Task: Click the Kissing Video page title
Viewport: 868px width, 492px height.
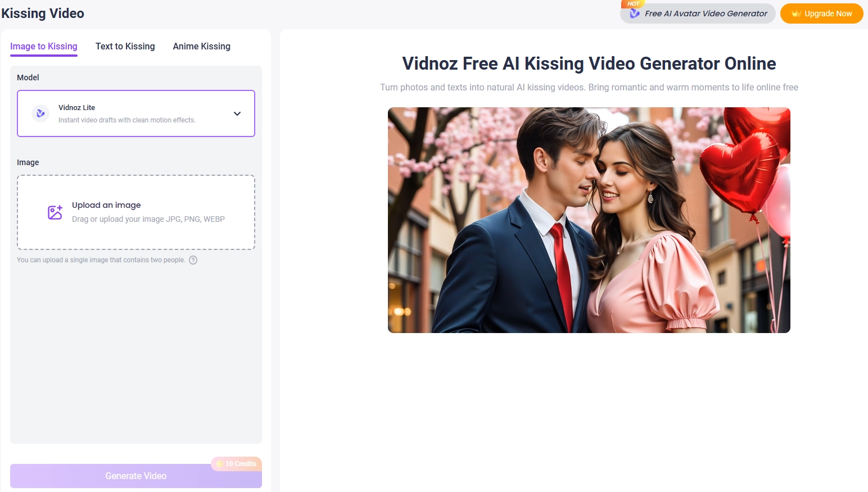Action: coord(43,13)
